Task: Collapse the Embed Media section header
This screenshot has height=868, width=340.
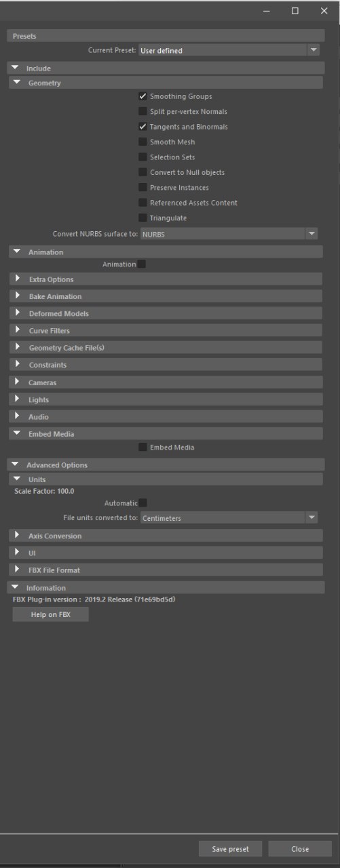Action: 166,433
